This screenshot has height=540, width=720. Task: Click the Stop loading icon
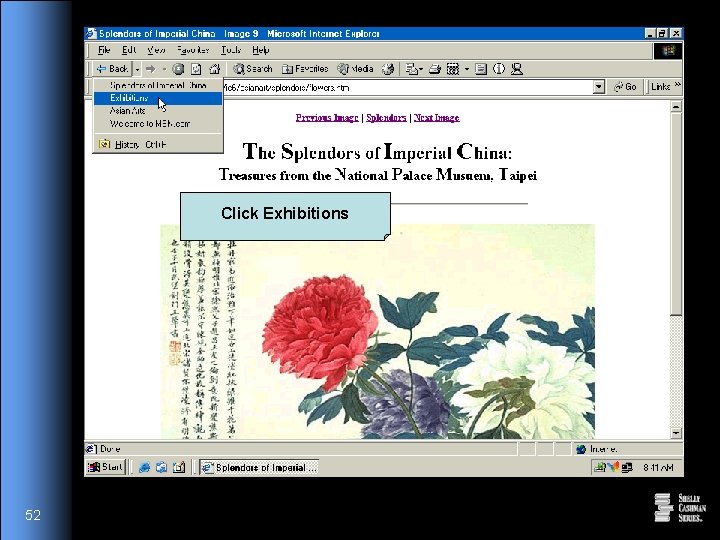[178, 69]
